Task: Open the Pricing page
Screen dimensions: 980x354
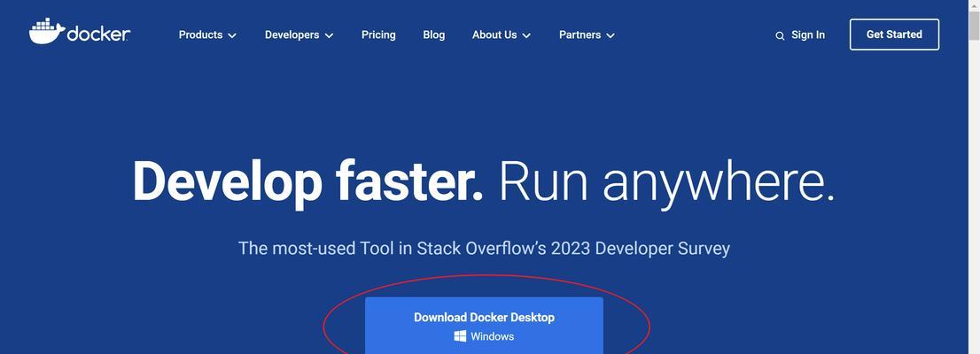Action: point(378,35)
